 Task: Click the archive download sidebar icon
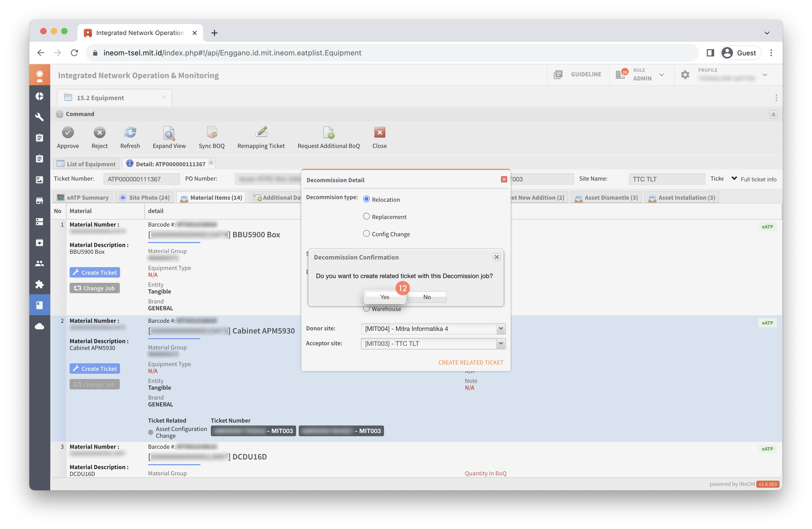[40, 243]
